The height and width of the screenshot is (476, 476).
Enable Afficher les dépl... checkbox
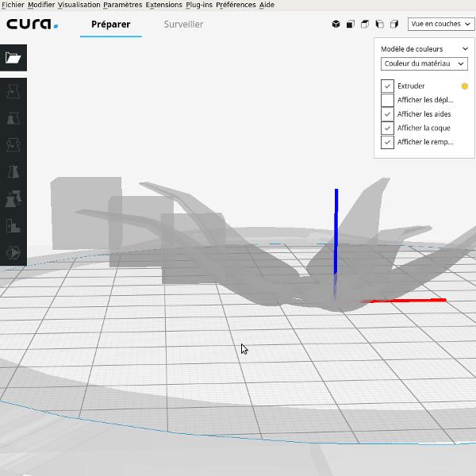point(387,100)
